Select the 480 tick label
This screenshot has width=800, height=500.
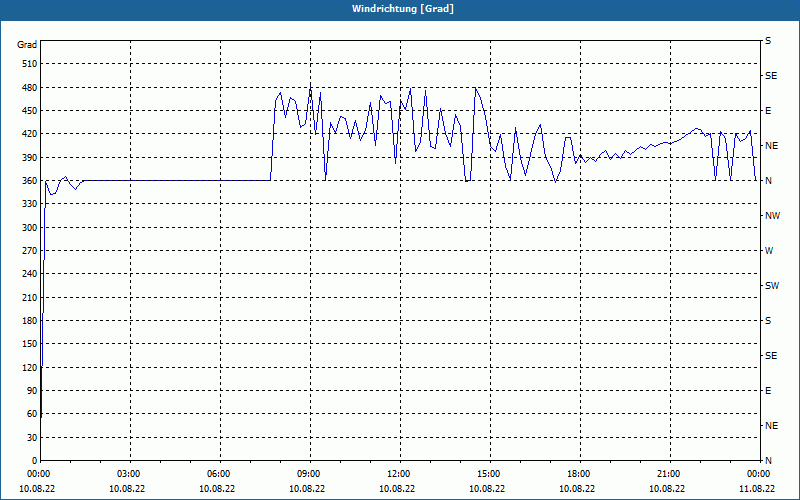point(30,87)
